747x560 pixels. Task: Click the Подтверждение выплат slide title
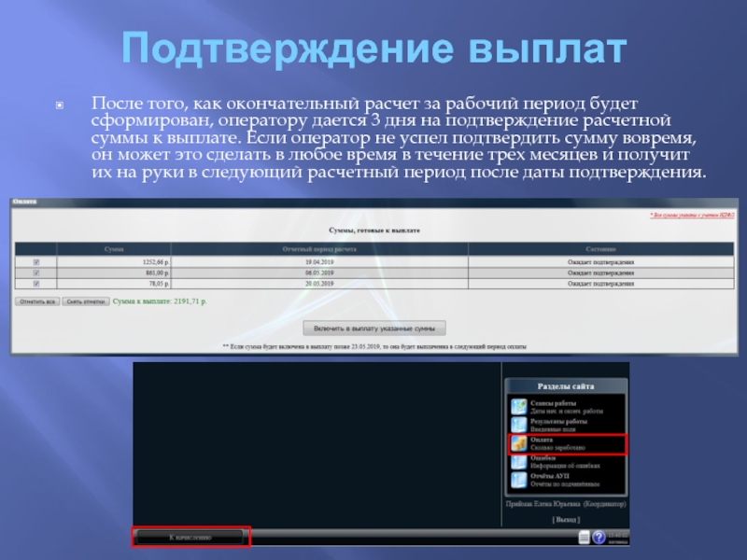[x=374, y=49]
